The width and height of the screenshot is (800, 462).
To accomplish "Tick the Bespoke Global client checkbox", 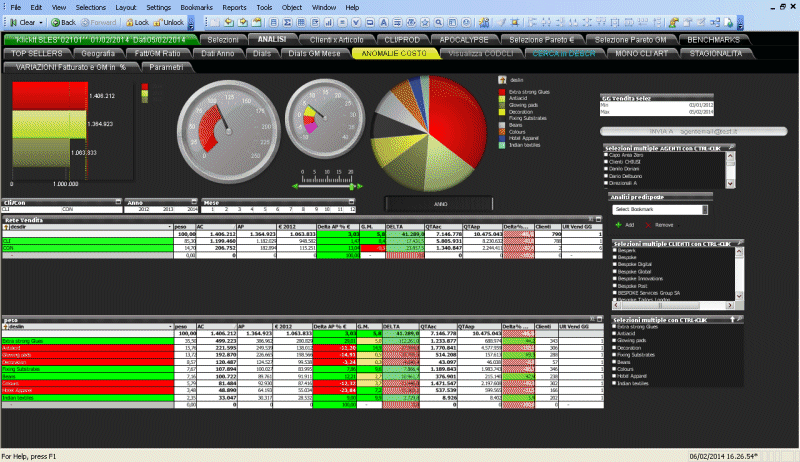I will tap(615, 271).
